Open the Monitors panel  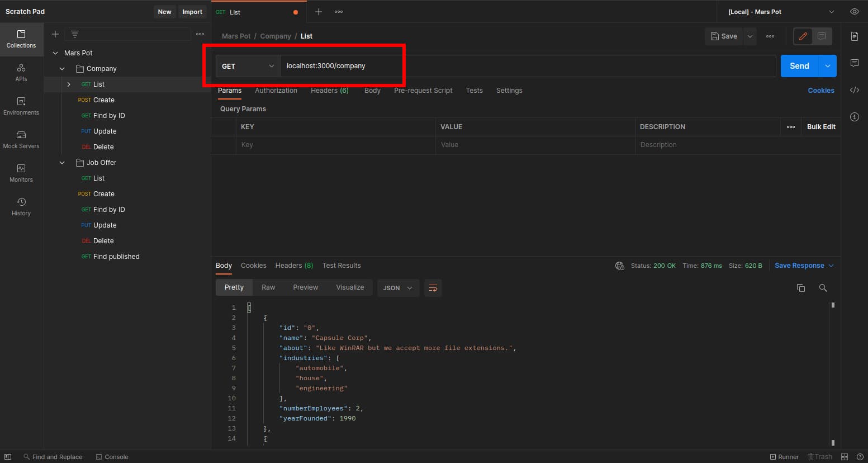point(21,174)
